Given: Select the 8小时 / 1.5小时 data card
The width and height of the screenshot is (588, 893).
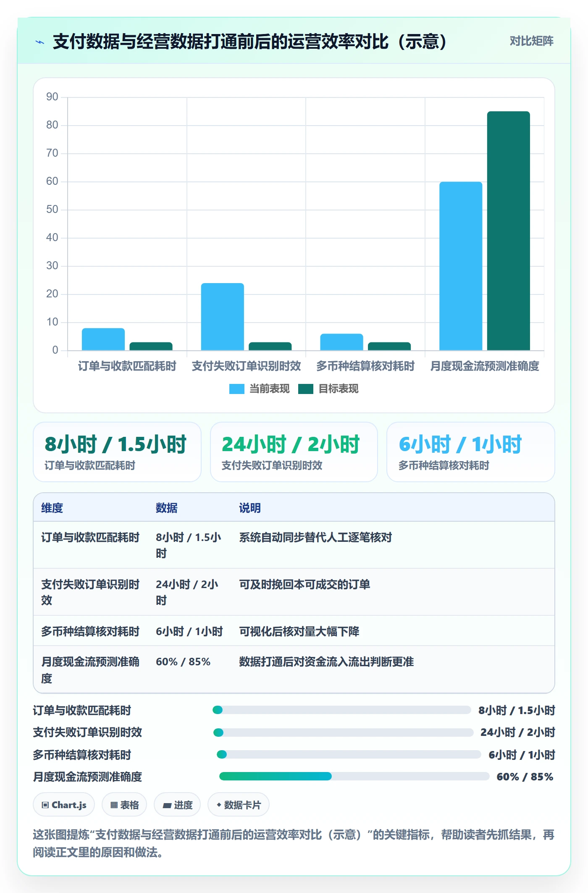Looking at the screenshot, I should pyautogui.click(x=117, y=452).
